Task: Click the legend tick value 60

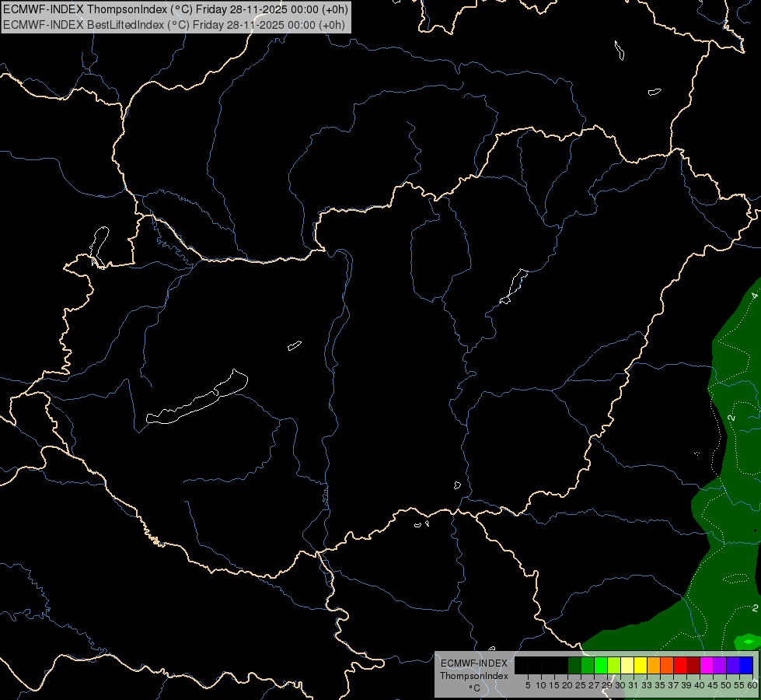Action: coord(752,685)
